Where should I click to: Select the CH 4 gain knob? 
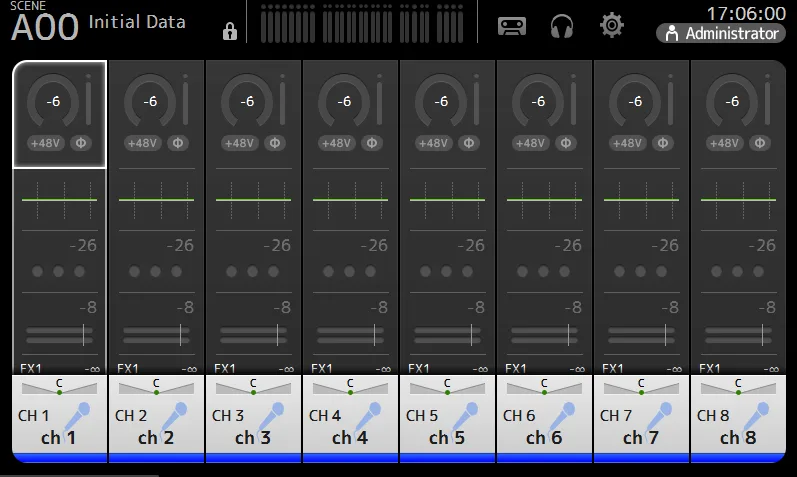click(344, 101)
